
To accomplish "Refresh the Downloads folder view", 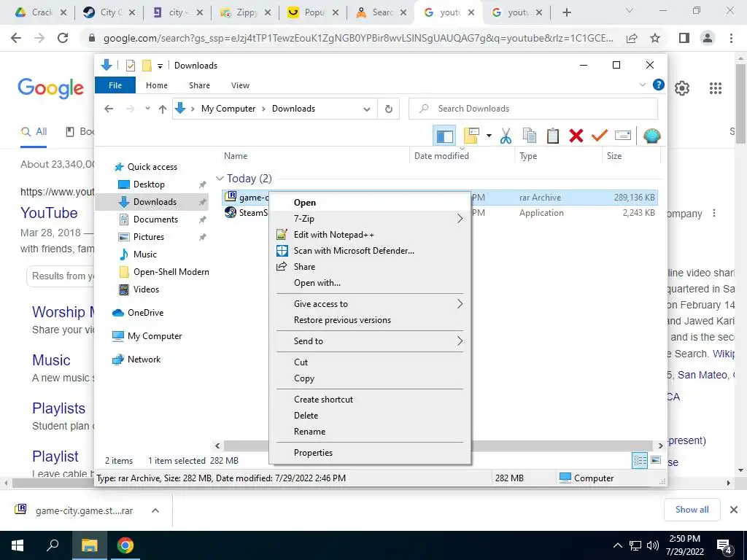I will pyautogui.click(x=389, y=109).
